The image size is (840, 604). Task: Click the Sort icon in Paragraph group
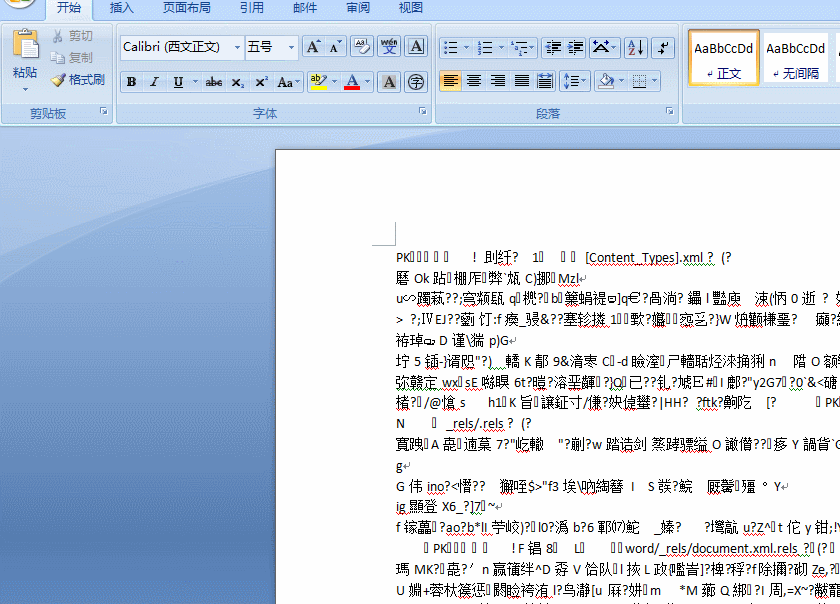636,48
